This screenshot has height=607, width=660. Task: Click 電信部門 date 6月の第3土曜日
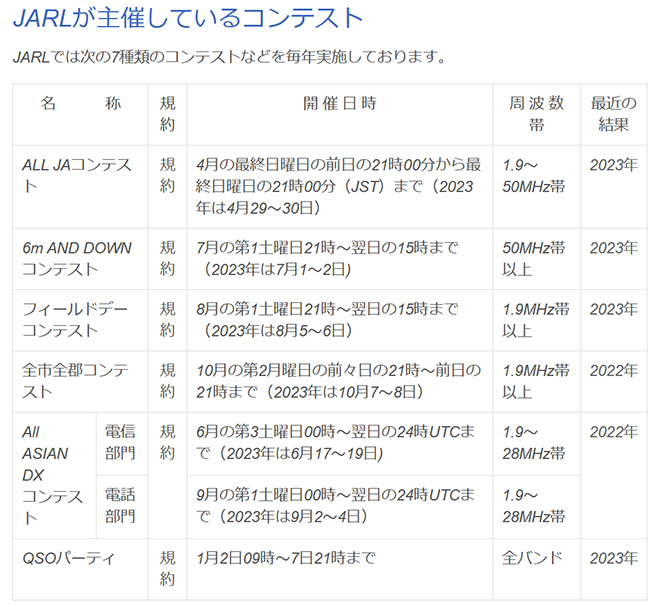point(335,443)
